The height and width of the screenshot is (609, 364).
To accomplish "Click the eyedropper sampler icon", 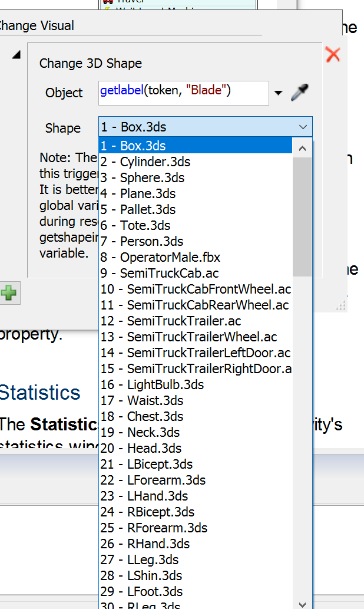I will (300, 93).
